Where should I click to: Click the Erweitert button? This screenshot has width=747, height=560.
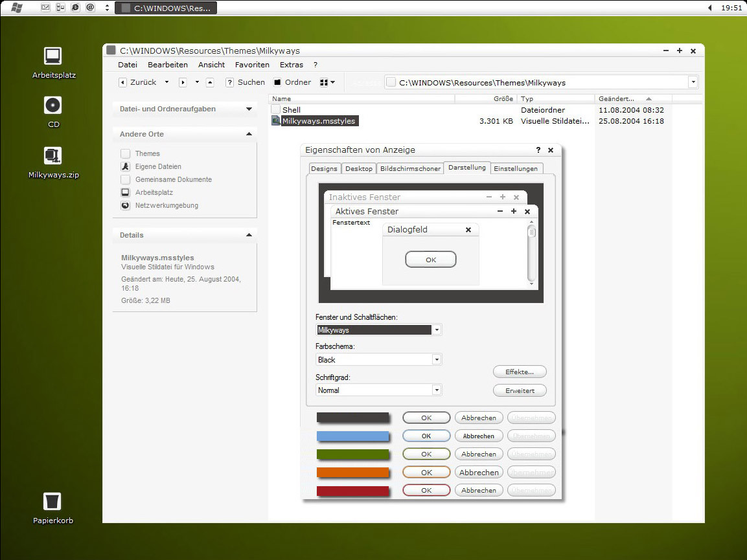pyautogui.click(x=520, y=390)
